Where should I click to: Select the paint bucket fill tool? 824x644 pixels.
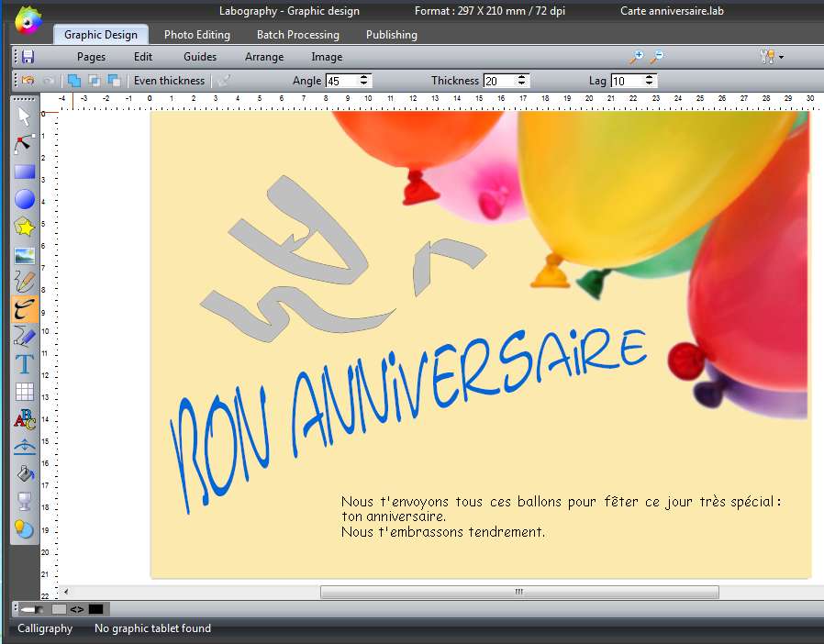[x=25, y=474]
